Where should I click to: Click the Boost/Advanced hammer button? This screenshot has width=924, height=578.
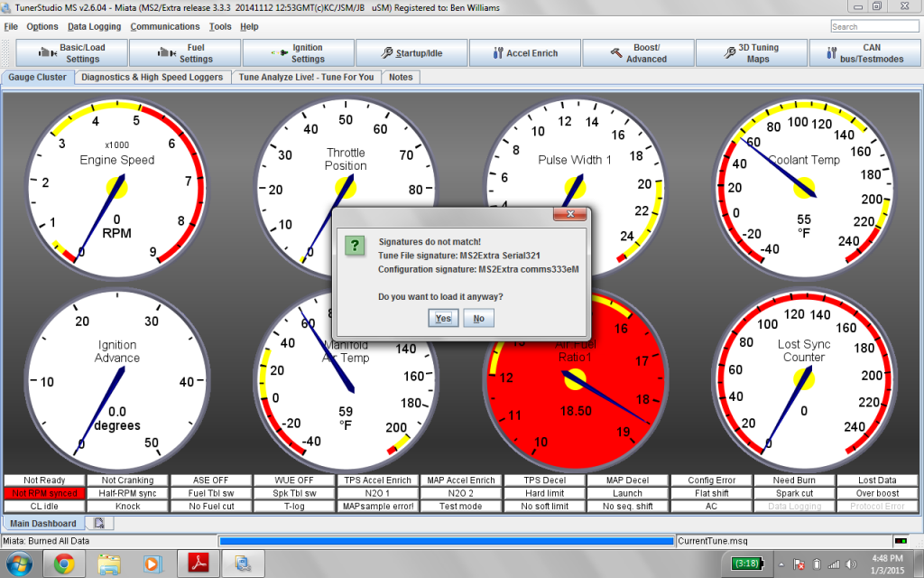tap(638, 53)
